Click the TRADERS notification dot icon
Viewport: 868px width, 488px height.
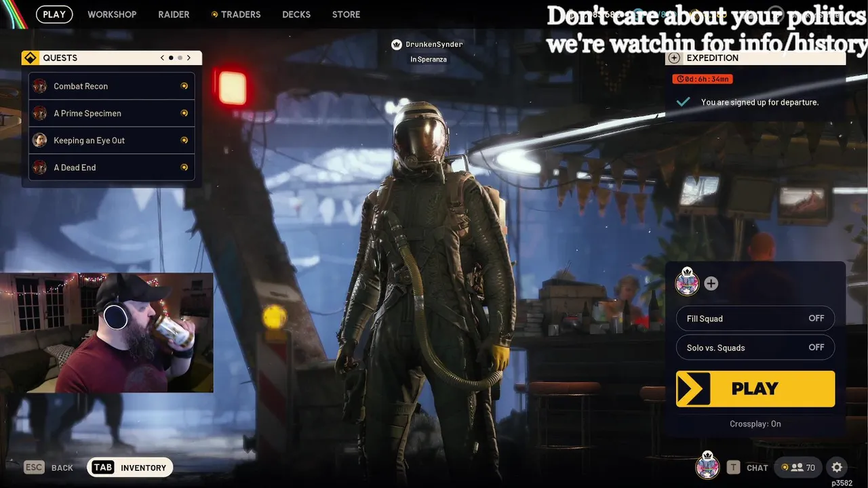[215, 14]
